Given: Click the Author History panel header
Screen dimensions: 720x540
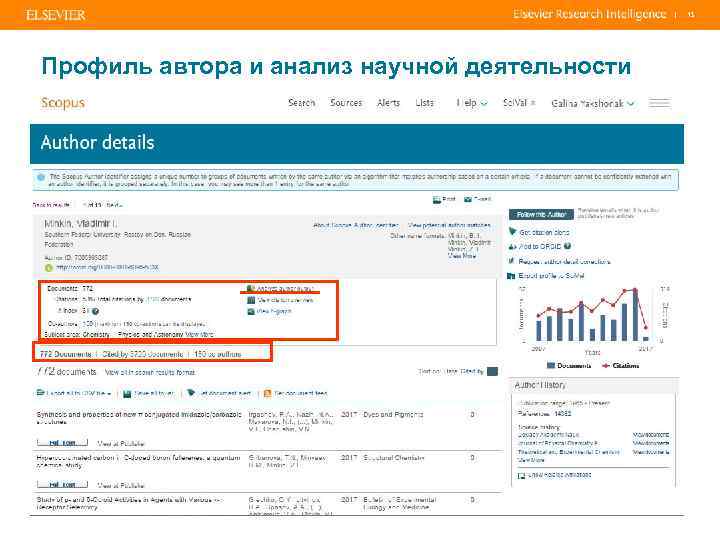Looking at the screenshot, I should click(x=593, y=385).
